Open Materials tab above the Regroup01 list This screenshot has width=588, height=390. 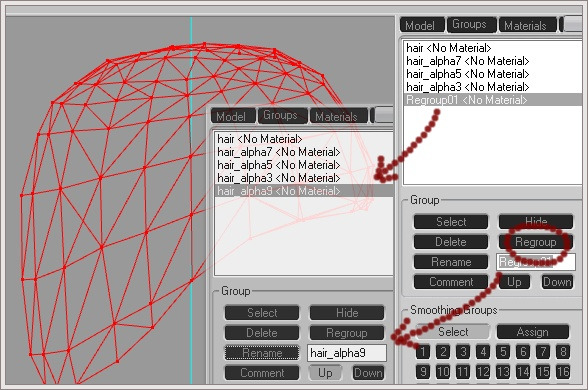pyautogui.click(x=525, y=26)
